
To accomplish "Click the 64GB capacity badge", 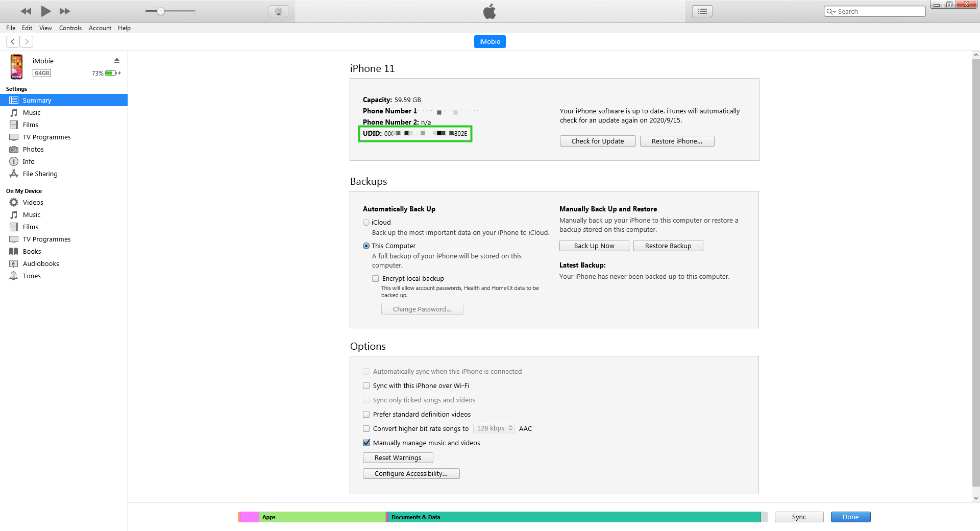I will [x=42, y=73].
